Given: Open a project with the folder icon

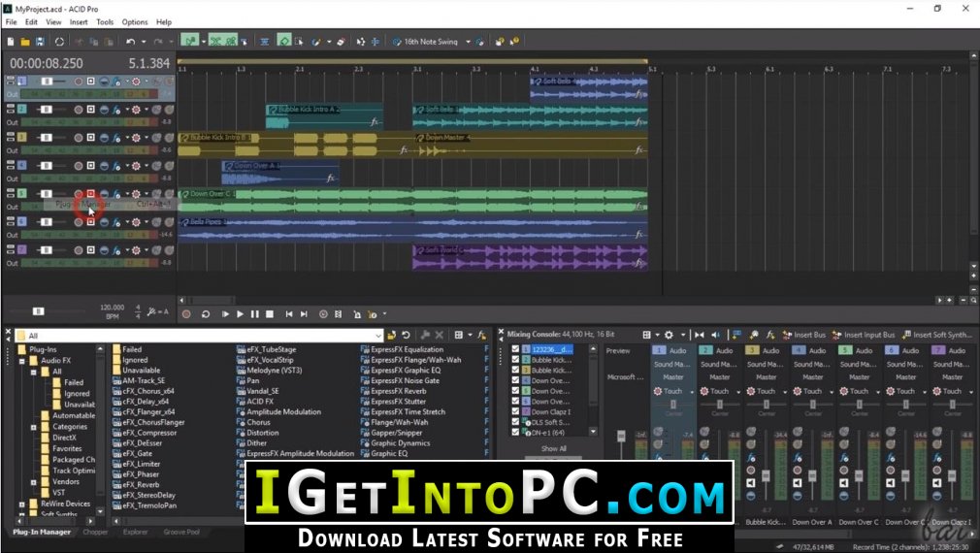Looking at the screenshot, I should tap(25, 42).
